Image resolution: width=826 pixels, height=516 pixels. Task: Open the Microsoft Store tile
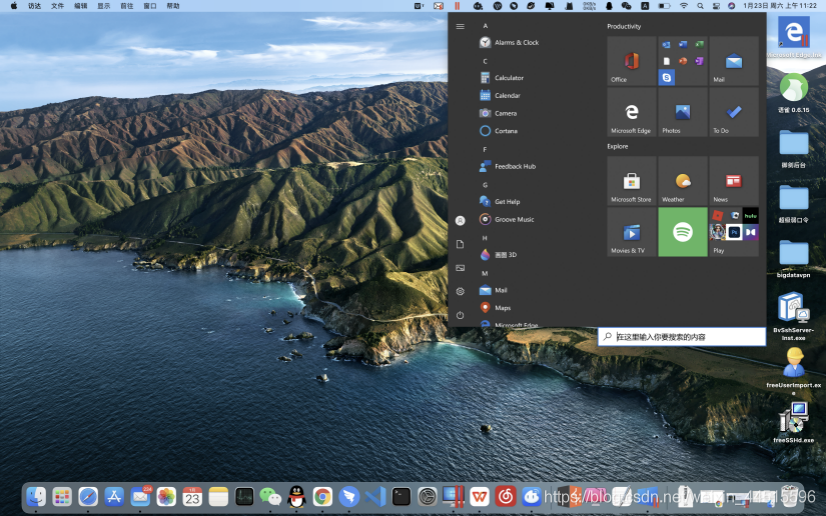[632, 181]
